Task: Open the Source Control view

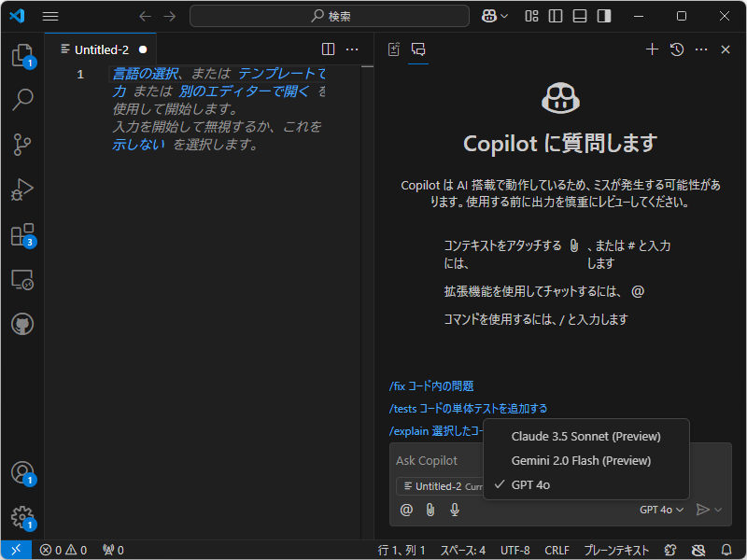Action: 22,146
